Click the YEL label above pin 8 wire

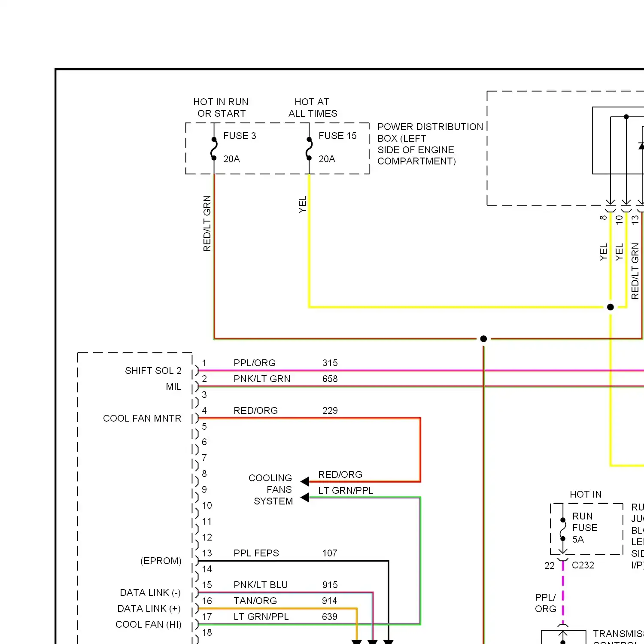604,252
